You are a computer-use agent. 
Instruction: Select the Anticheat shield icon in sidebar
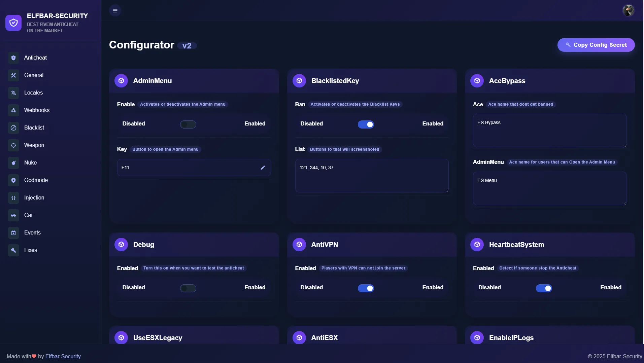point(13,58)
